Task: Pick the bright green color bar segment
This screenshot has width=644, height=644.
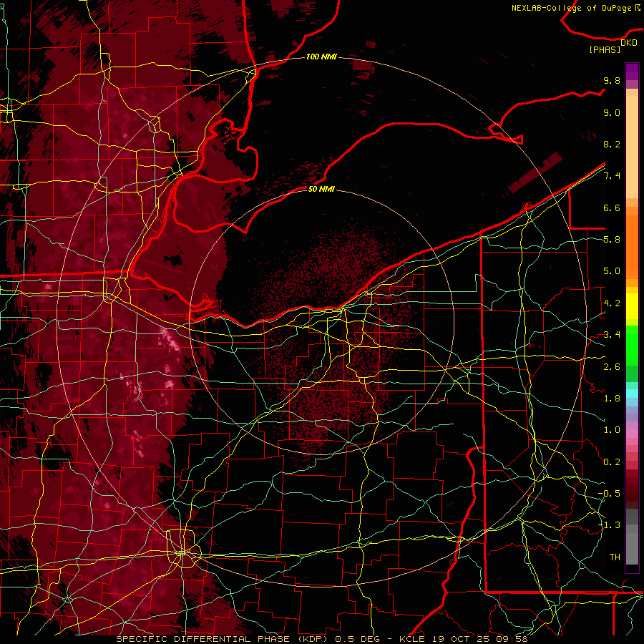Action: [632, 345]
